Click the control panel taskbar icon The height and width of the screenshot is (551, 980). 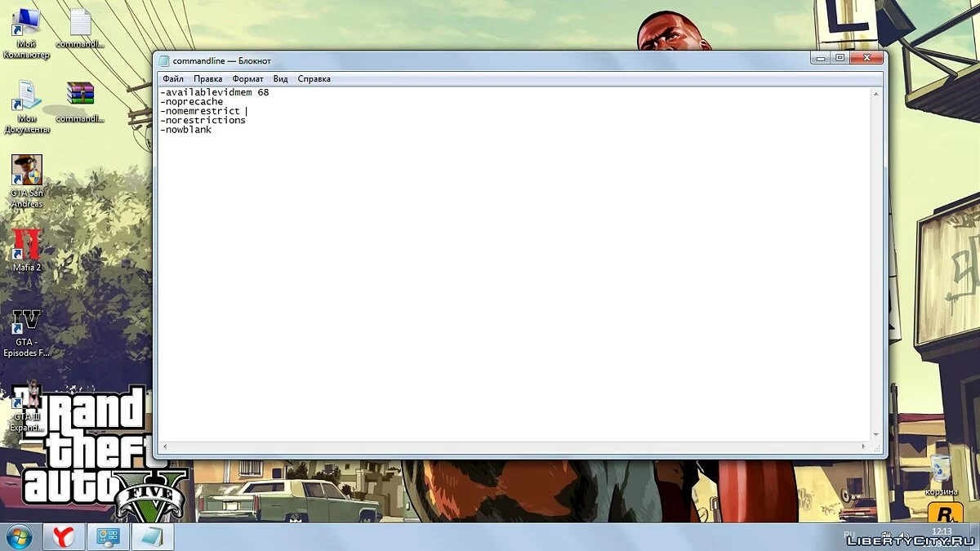point(109,537)
